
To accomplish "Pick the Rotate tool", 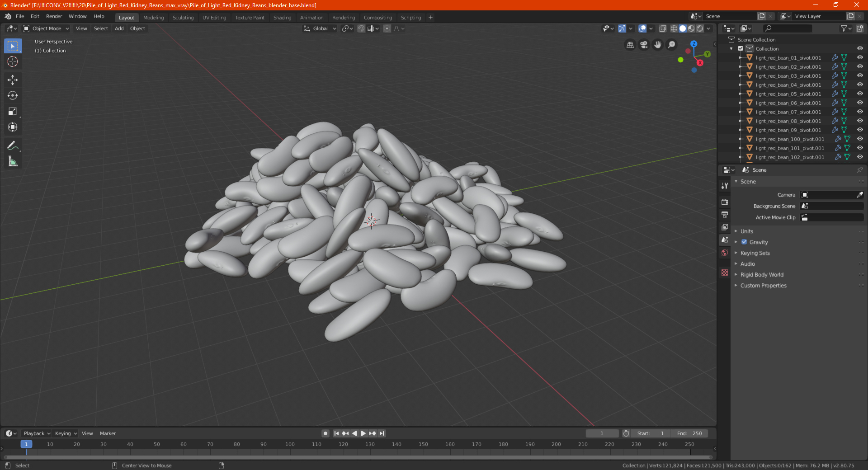I will point(13,95).
